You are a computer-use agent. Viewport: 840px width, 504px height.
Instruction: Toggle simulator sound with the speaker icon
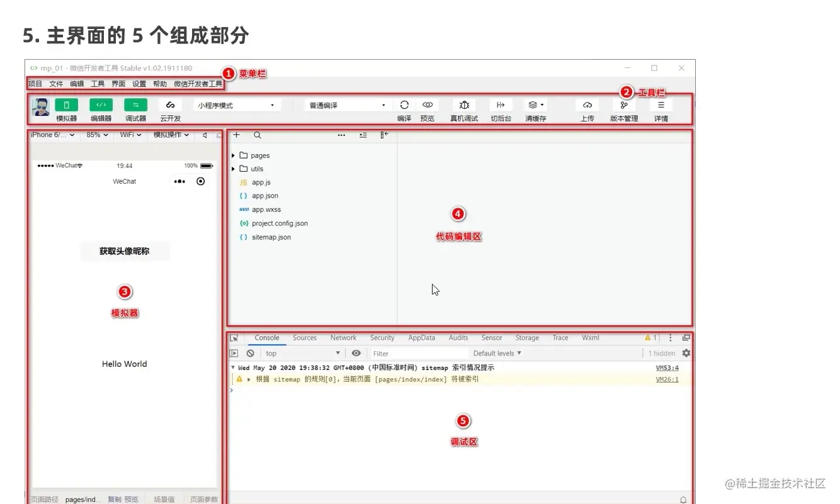(x=205, y=135)
